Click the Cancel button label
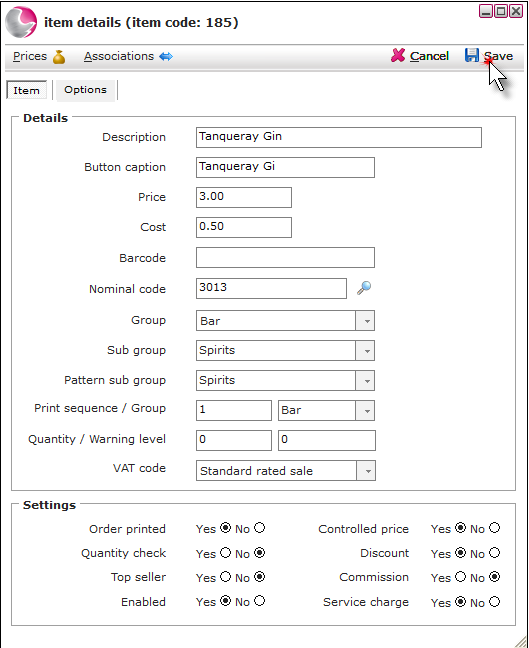This screenshot has width=529, height=648. pos(429,56)
